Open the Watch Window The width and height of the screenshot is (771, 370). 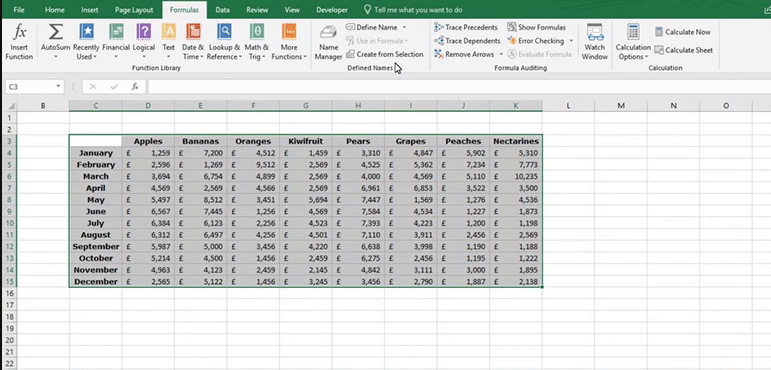[x=594, y=42]
